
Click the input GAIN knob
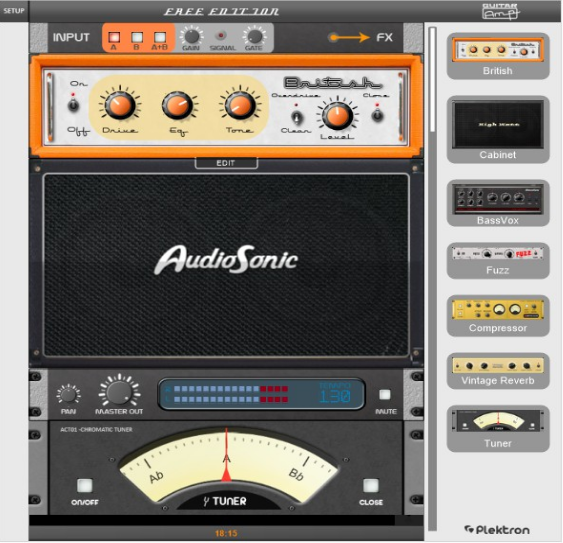[x=191, y=37]
